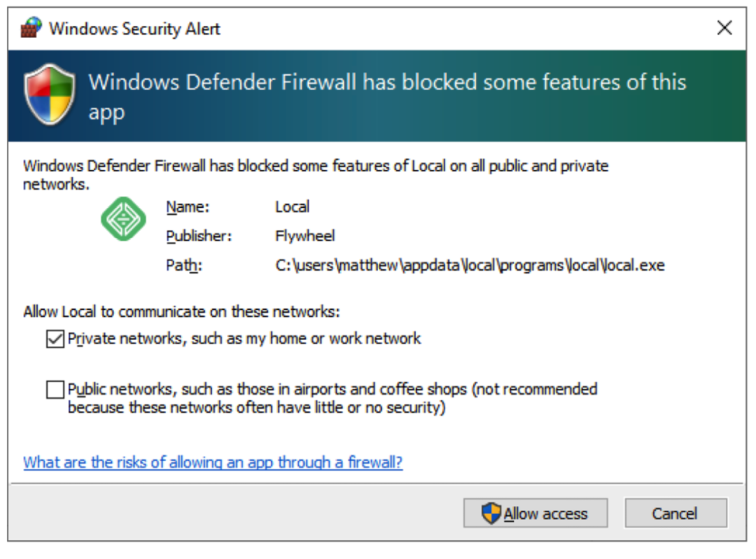The width and height of the screenshot is (756, 559).
Task: Click the firewall brick icon in title bar
Action: [x=31, y=29]
